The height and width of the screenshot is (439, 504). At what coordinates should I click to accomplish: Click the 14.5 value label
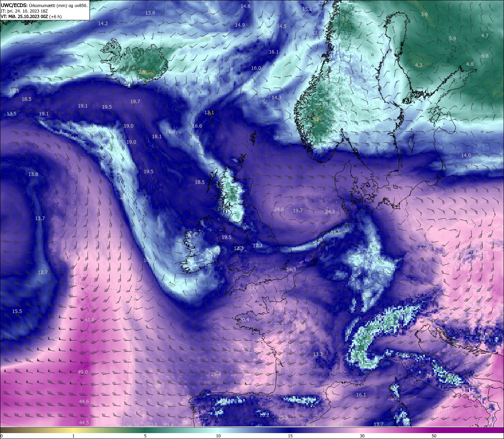pyautogui.click(x=282, y=26)
